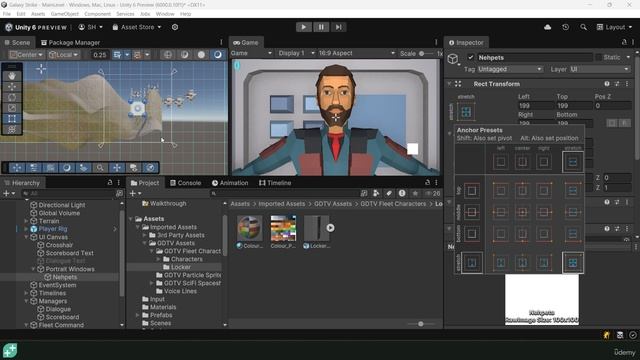Open the 16:9 Aspect dropdown

[356, 53]
